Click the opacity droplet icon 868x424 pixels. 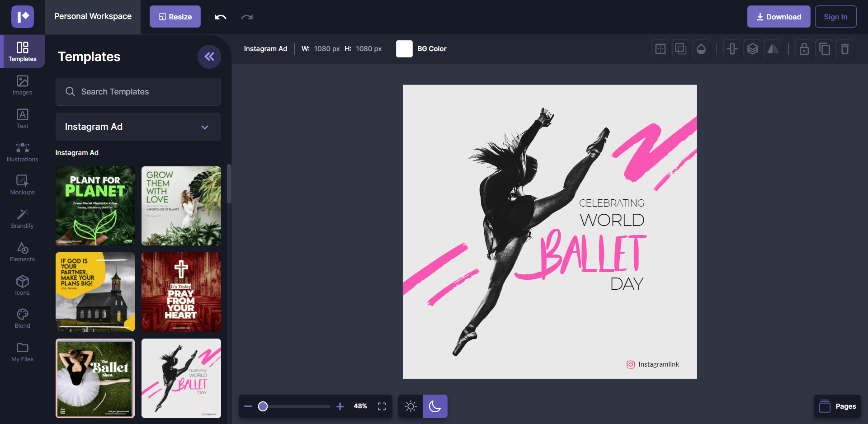click(x=701, y=49)
